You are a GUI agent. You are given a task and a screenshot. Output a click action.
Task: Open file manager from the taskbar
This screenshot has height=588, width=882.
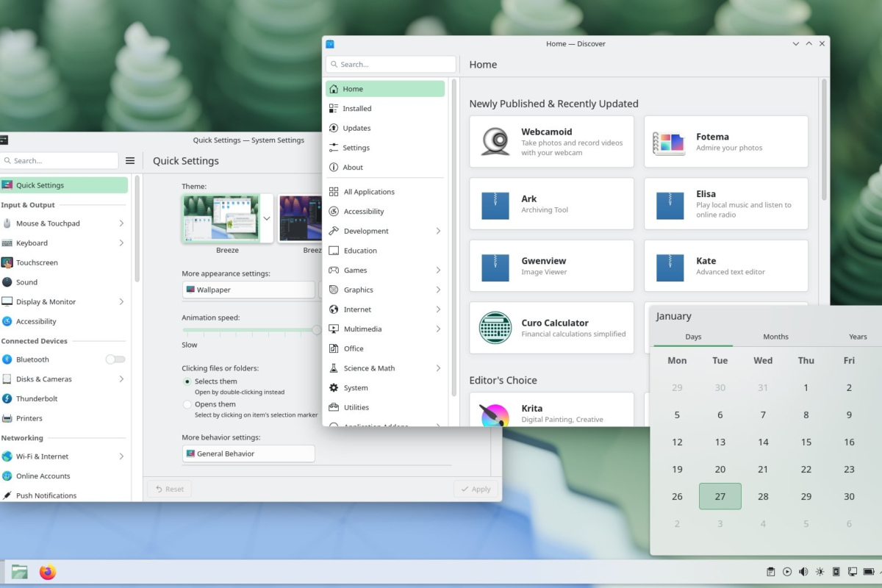pyautogui.click(x=20, y=572)
